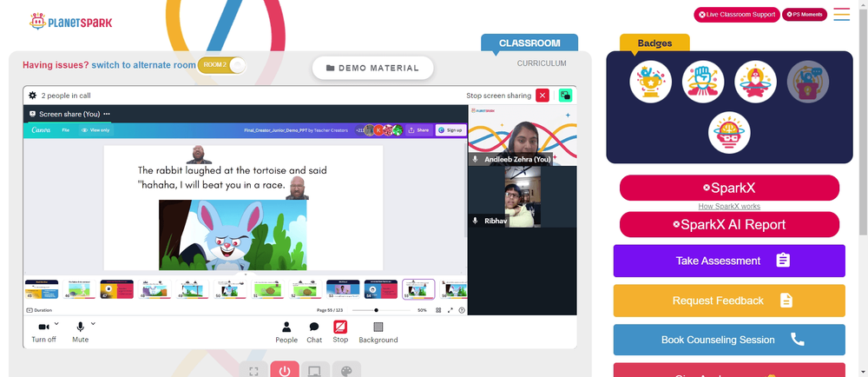Expand camera options arrow next to Turn off
The height and width of the screenshot is (377, 868).
tap(56, 324)
